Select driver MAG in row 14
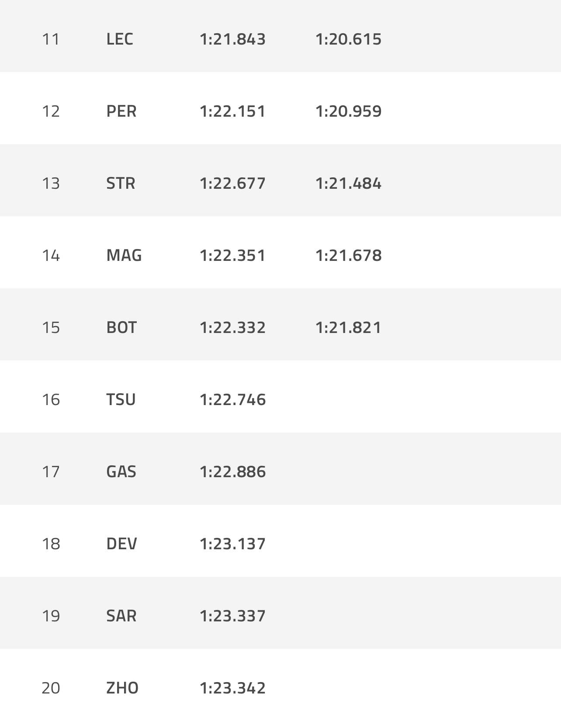The width and height of the screenshot is (561, 728). click(124, 255)
